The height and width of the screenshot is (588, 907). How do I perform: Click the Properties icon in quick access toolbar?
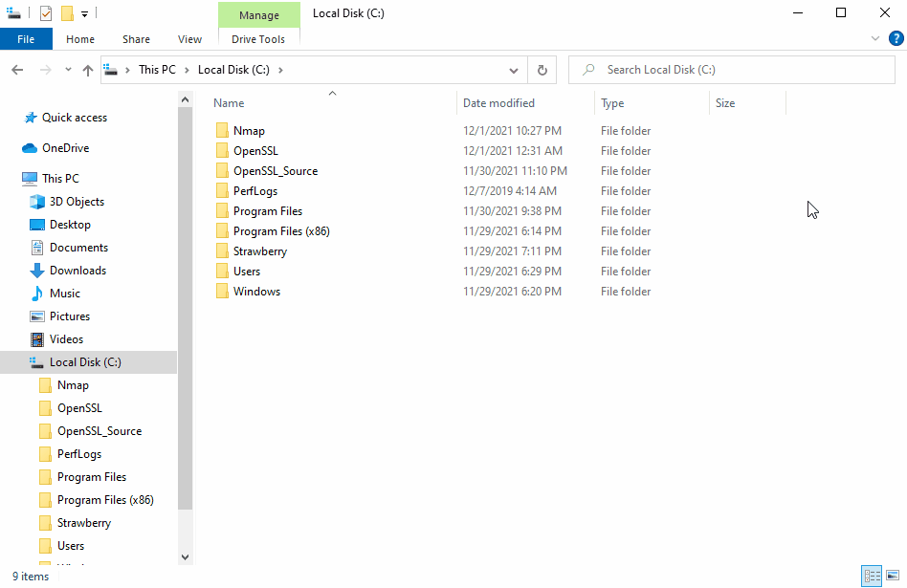tap(45, 13)
